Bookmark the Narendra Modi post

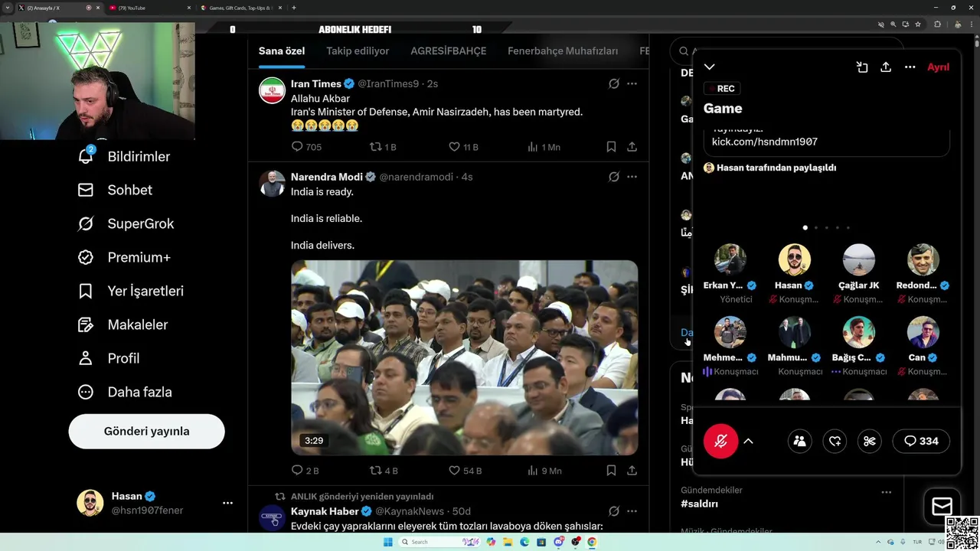[x=611, y=471]
